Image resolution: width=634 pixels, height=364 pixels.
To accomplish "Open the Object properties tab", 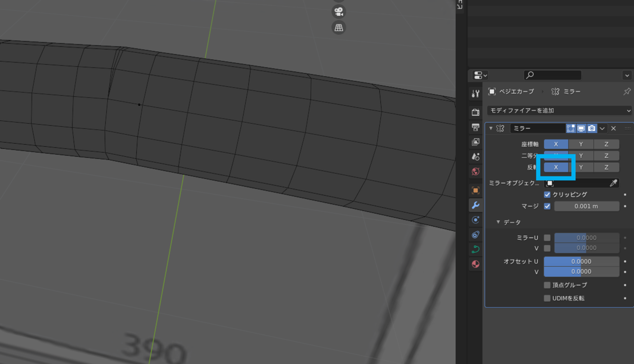I will point(475,190).
